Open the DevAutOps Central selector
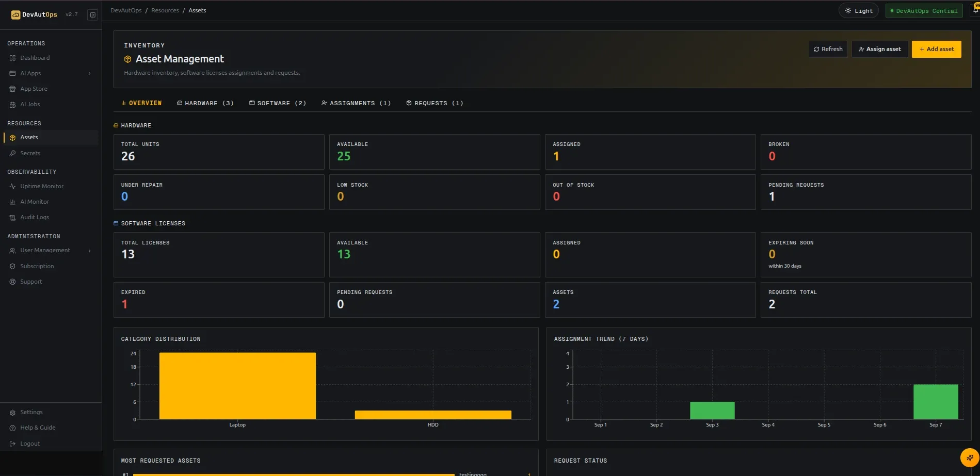 tap(924, 11)
